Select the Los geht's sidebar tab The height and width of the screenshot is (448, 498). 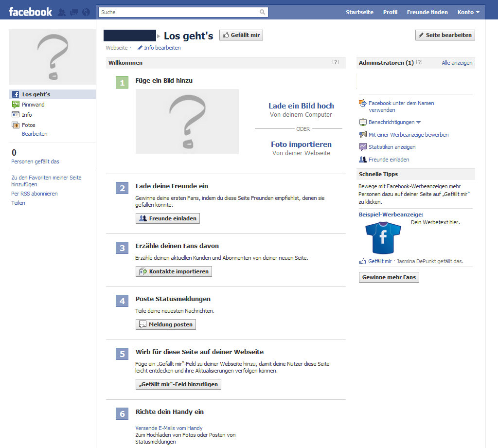tap(52, 94)
